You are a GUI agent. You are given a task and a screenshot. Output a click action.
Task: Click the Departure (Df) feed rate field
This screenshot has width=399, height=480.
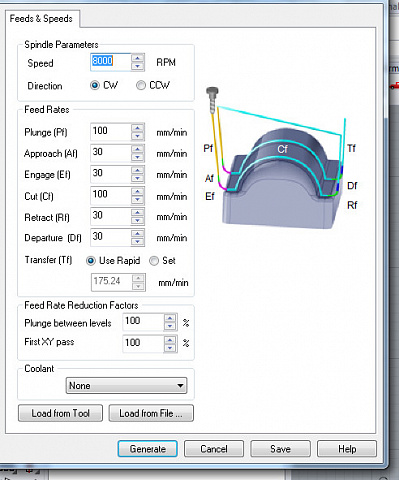click(x=111, y=237)
